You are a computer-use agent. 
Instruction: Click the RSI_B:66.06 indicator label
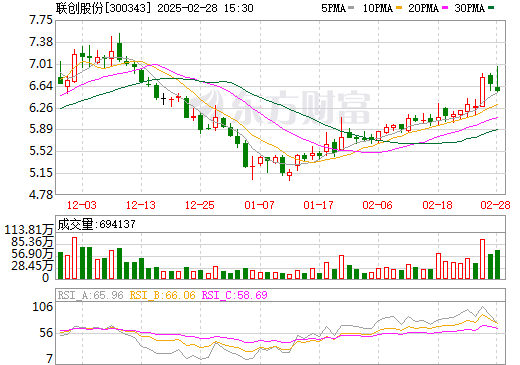point(162,295)
